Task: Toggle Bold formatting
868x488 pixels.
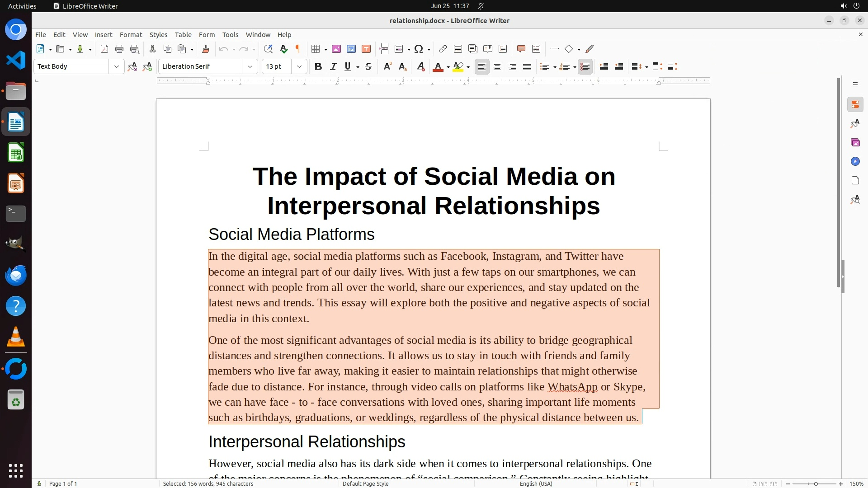Action: point(318,67)
